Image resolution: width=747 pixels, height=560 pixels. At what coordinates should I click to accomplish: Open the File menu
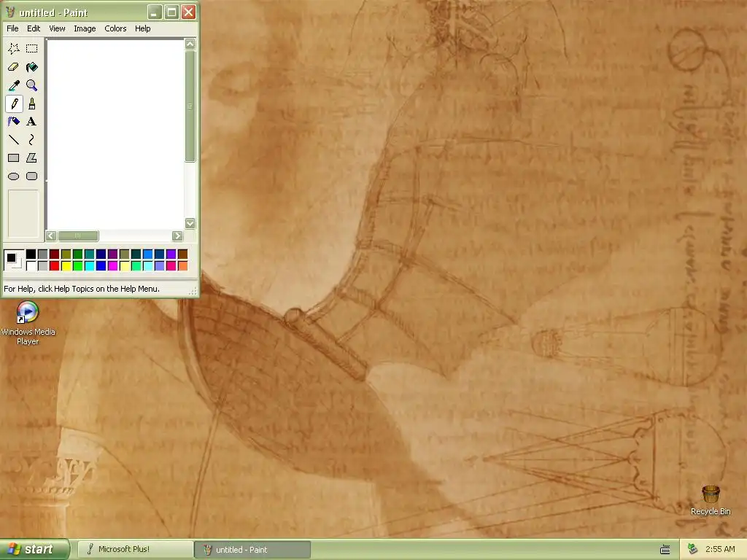(x=12, y=28)
